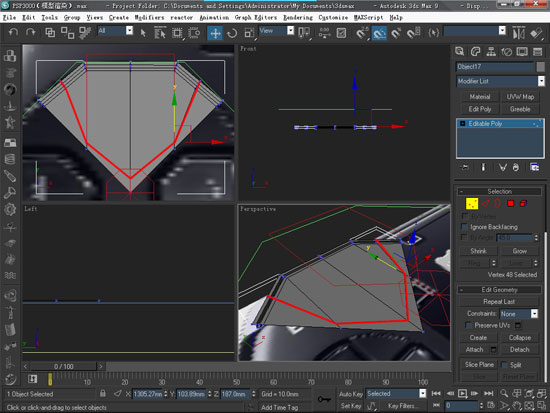Select Edge sub-object level icon
The width and height of the screenshot is (550, 413).
pyautogui.click(x=485, y=204)
